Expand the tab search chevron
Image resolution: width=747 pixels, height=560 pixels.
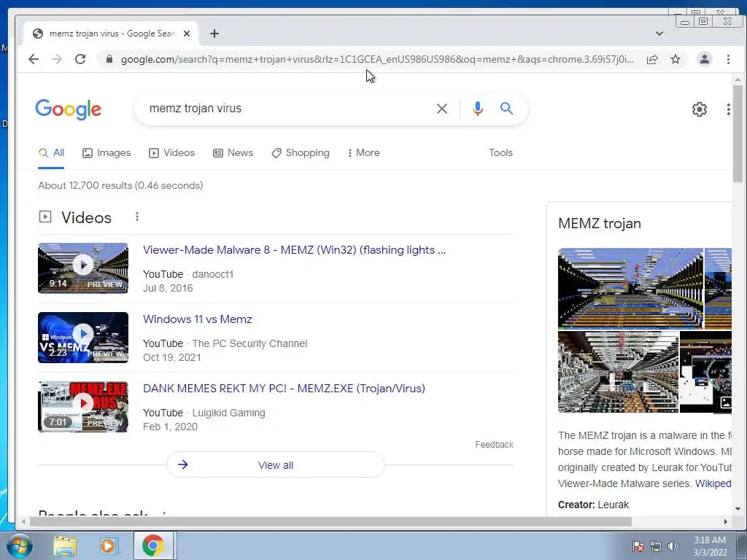(659, 34)
